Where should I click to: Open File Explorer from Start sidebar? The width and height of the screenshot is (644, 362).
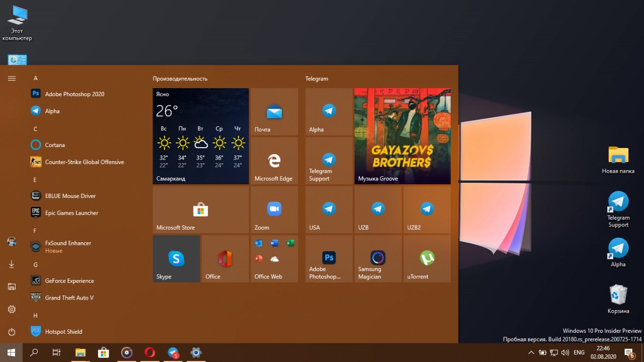(x=12, y=286)
